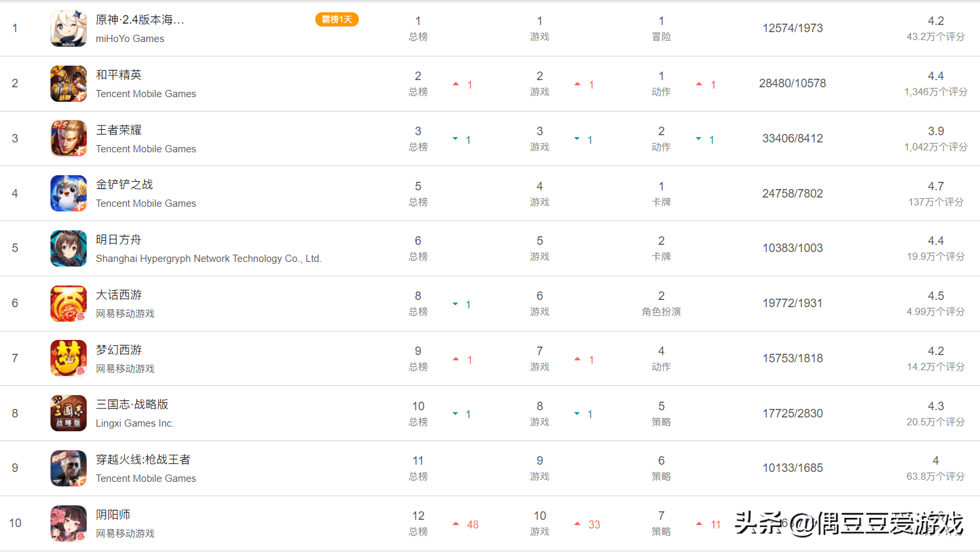Click 1,042万个评分 rating count
The width and height of the screenshot is (980, 552).
click(x=935, y=147)
